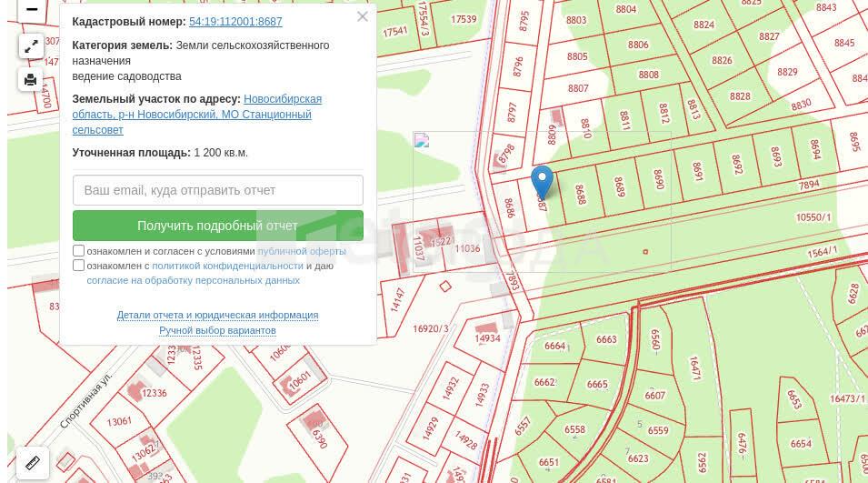The height and width of the screenshot is (483, 868).
Task: Click the blue location pin marker
Action: tap(542, 182)
